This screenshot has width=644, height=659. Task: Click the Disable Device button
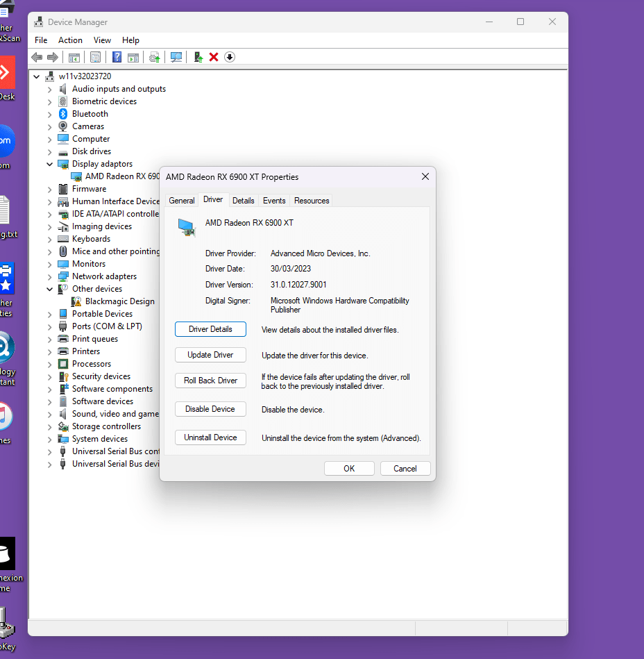click(210, 409)
